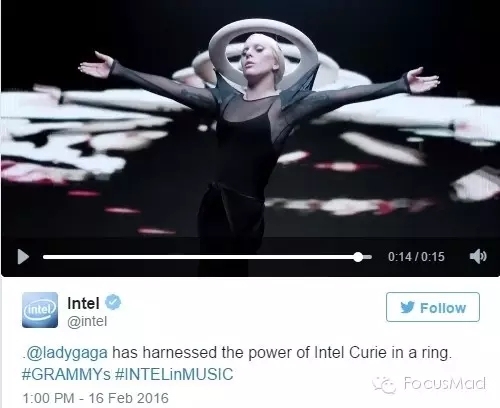Viewport: 500px width, 408px height.
Task: Follow the Intel account
Action: point(433,307)
